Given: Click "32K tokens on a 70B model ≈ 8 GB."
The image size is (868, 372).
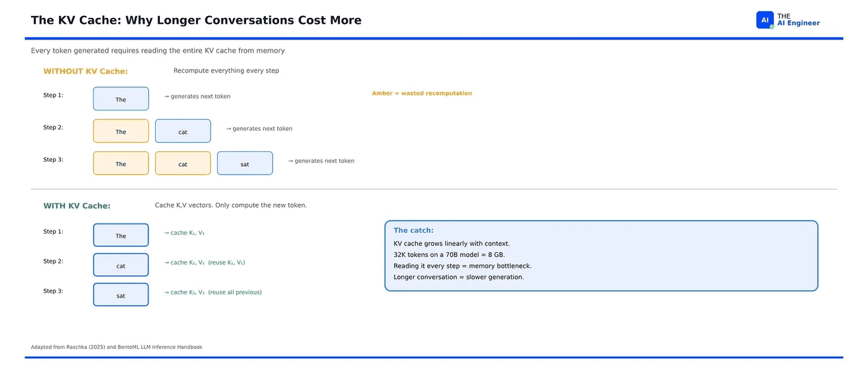Looking at the screenshot, I should point(449,255).
